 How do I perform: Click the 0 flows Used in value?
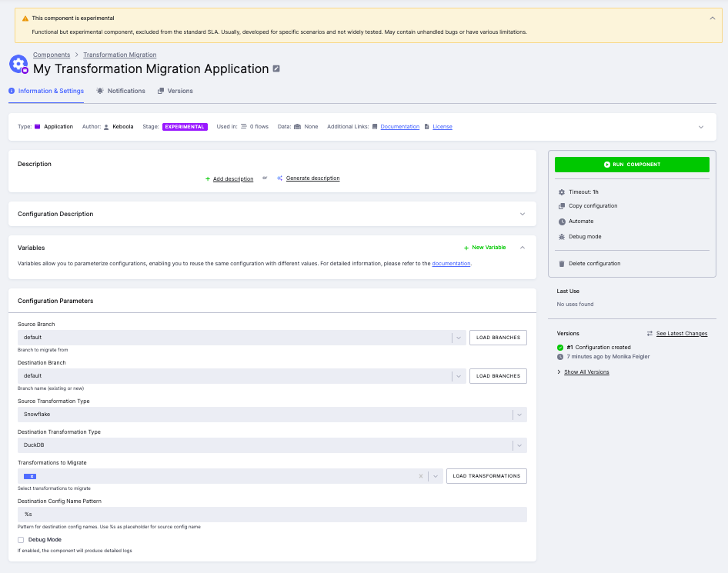pos(259,127)
